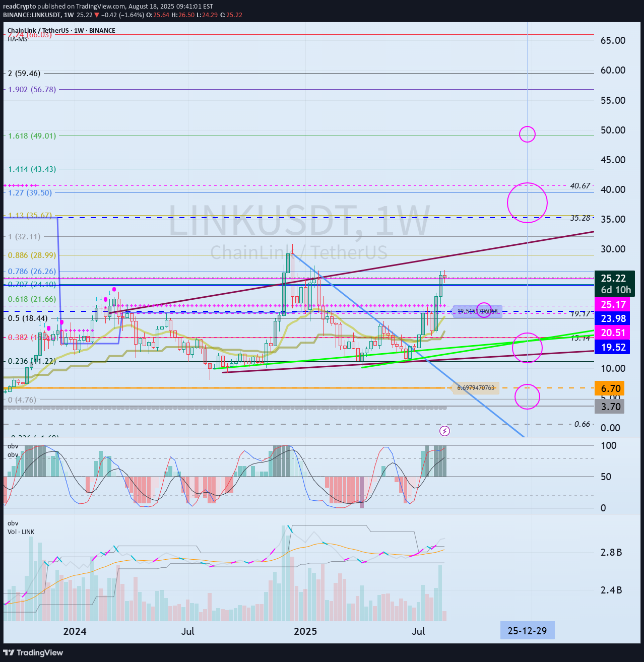
Task: Click the 50.00 price axis label
Action: (613, 130)
